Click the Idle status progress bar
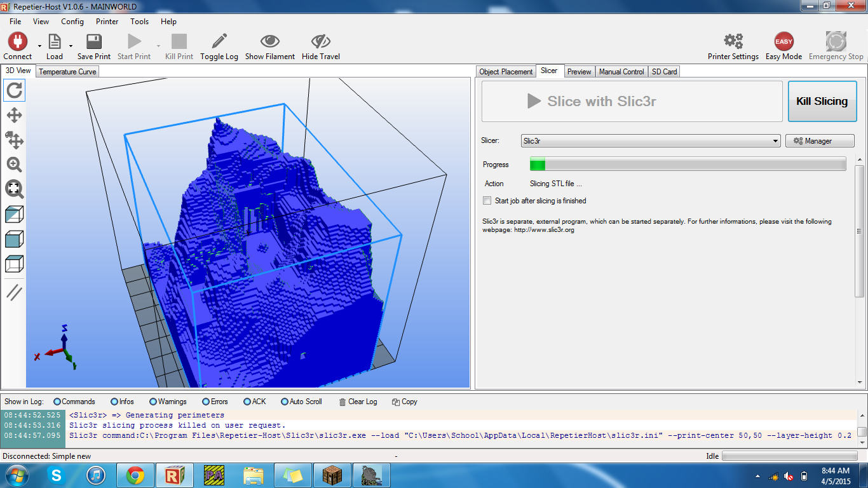Viewport: 868px width, 488px height. tap(790, 456)
